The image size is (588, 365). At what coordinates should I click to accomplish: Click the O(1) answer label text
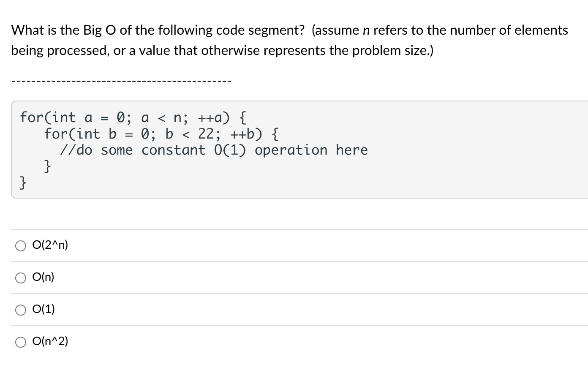click(44, 309)
